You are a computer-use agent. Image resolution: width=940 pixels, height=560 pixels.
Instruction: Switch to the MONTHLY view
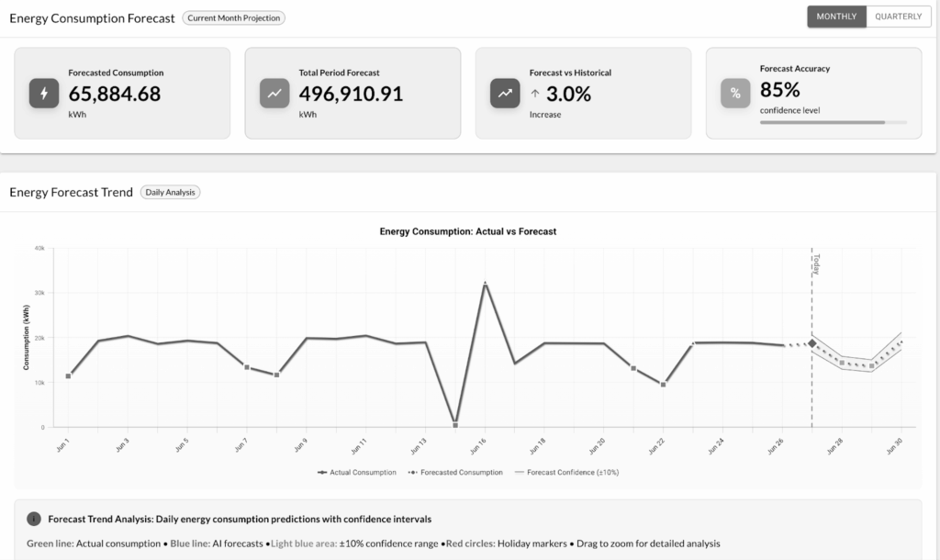(x=836, y=17)
